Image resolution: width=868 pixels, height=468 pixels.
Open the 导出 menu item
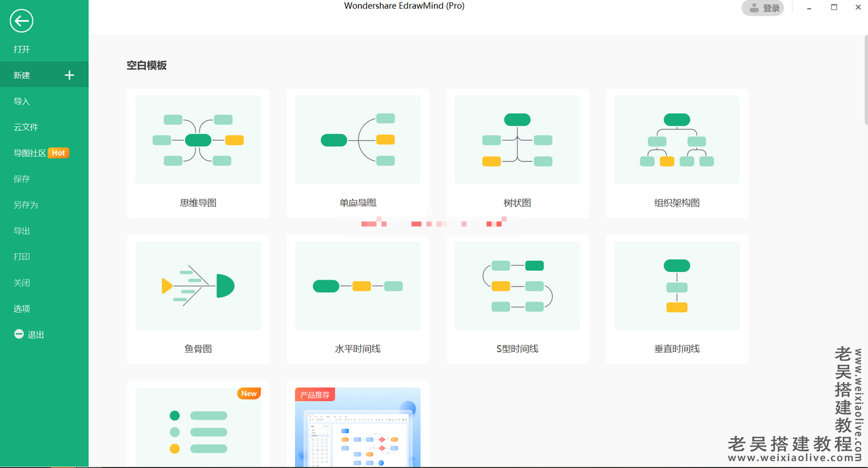click(x=44, y=231)
